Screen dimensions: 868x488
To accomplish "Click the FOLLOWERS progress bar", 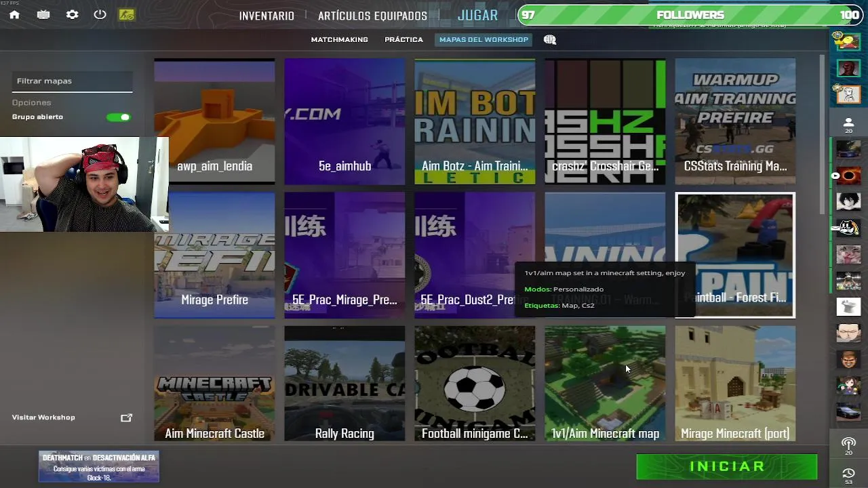I will pyautogui.click(x=690, y=15).
